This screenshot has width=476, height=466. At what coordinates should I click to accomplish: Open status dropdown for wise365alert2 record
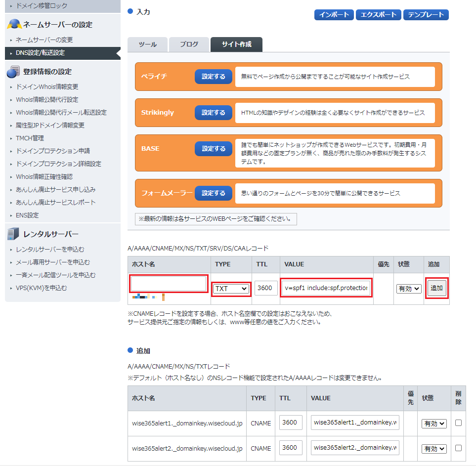click(434, 448)
